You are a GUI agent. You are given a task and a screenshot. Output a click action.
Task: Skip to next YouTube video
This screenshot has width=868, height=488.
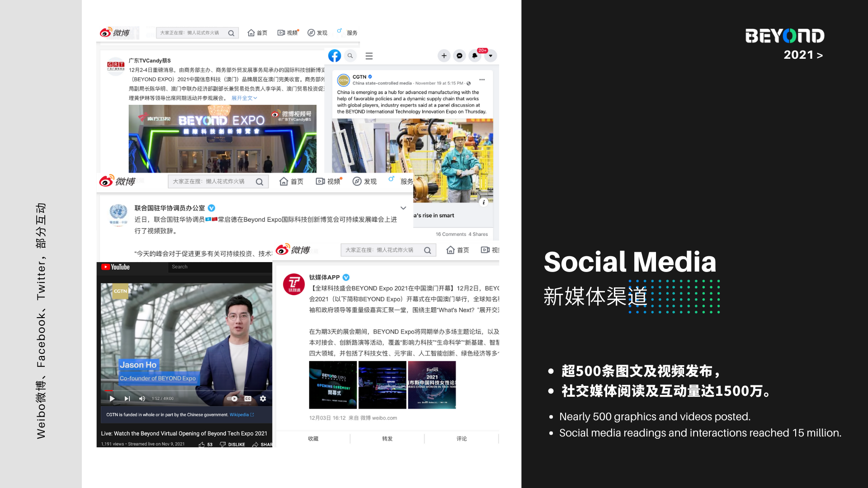click(127, 399)
